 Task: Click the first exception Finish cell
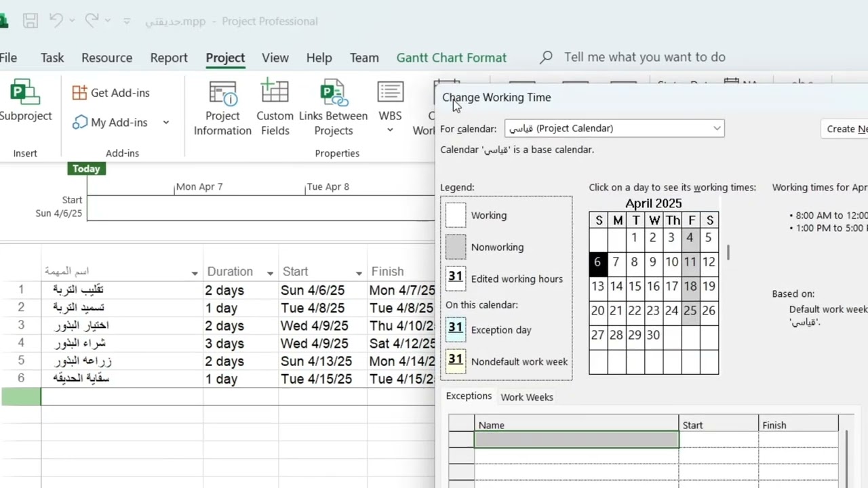click(799, 440)
